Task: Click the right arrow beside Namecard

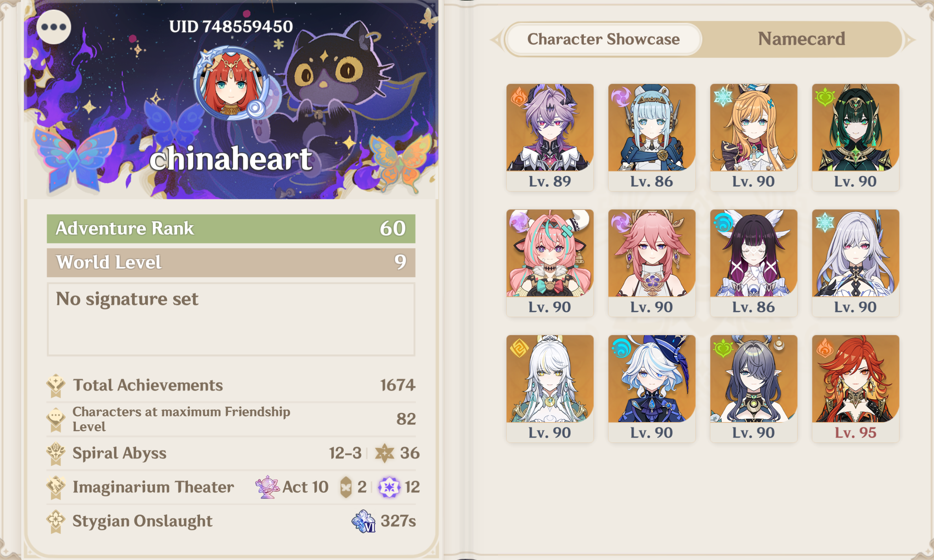Action: (x=910, y=40)
